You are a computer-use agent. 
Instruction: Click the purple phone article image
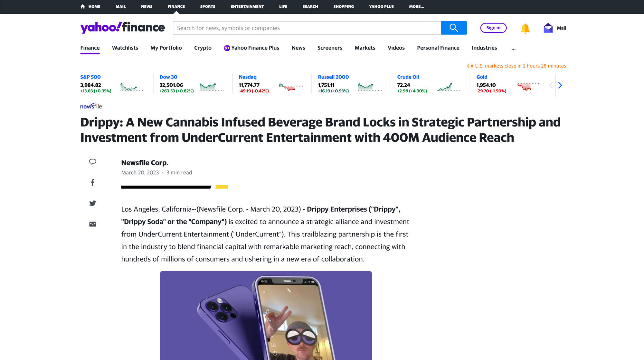[266, 315]
